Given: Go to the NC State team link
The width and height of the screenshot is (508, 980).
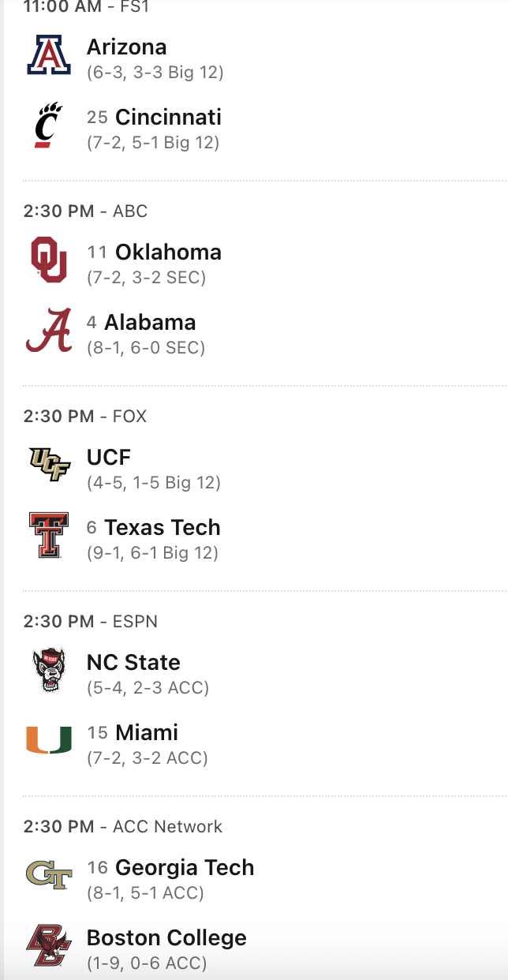Looking at the screenshot, I should click(x=133, y=663).
